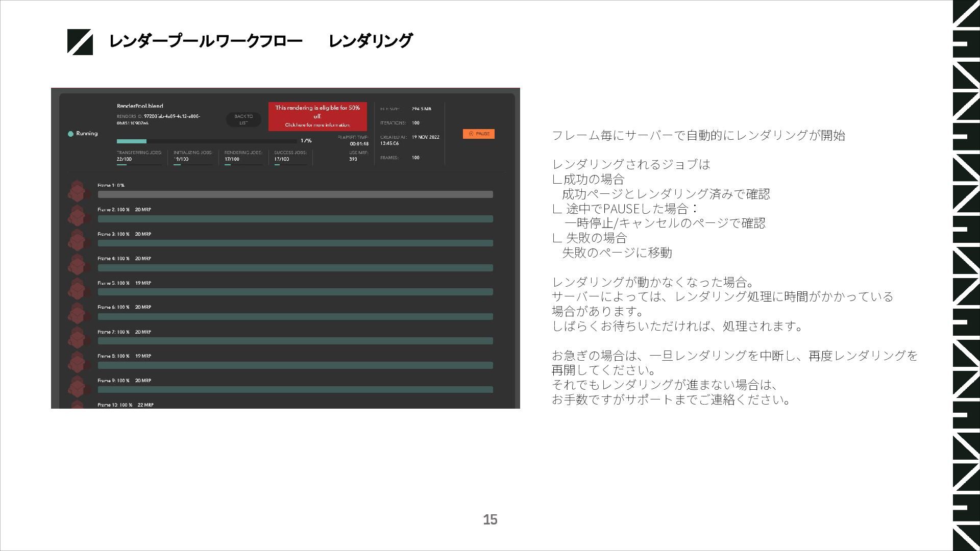Click the Frame 4 progress bar

click(x=295, y=268)
